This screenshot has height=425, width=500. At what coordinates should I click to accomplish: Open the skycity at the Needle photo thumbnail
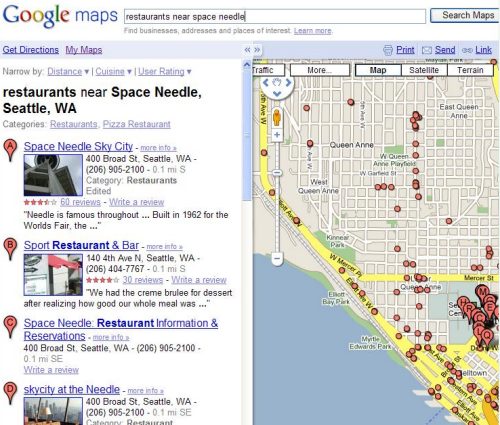point(53,412)
